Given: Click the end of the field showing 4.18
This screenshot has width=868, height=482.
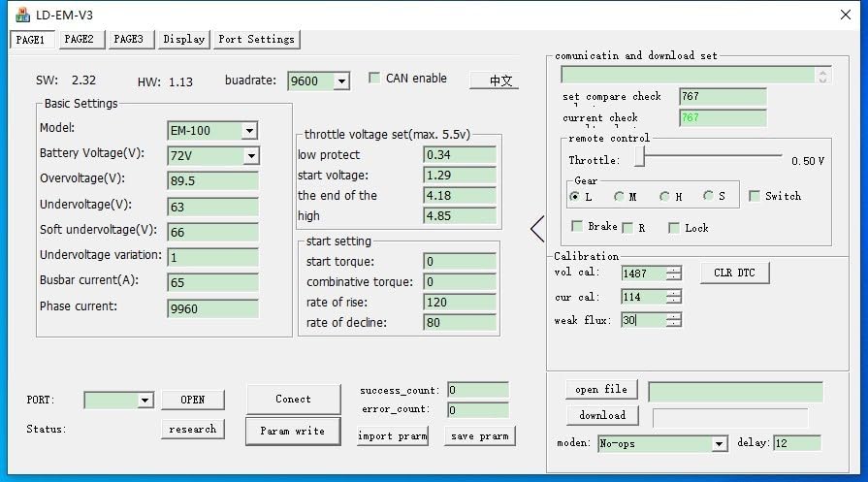Looking at the screenshot, I should pos(460,195).
